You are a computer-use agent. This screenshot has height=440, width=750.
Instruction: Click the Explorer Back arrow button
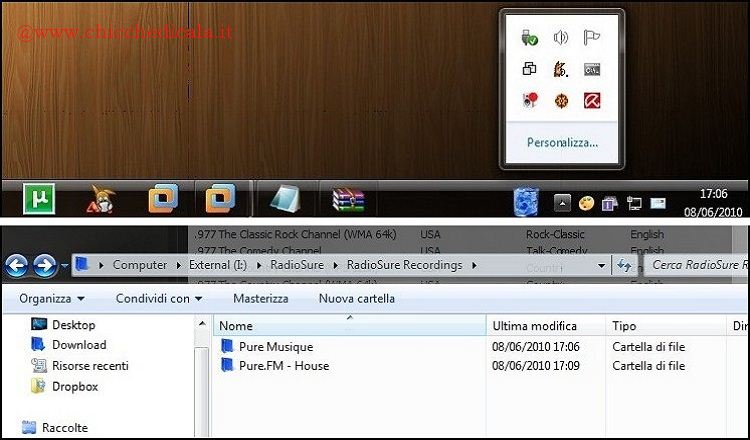17,265
